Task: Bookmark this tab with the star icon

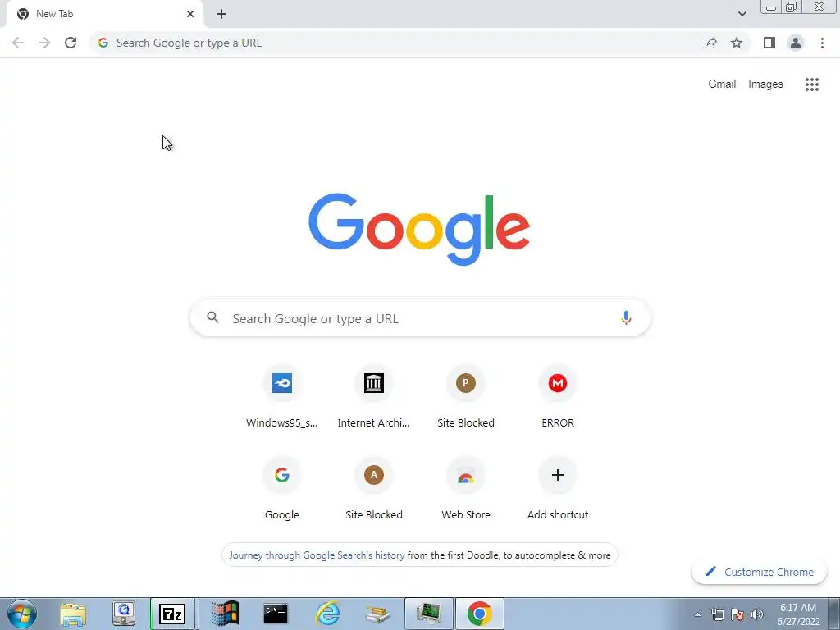Action: [x=737, y=43]
